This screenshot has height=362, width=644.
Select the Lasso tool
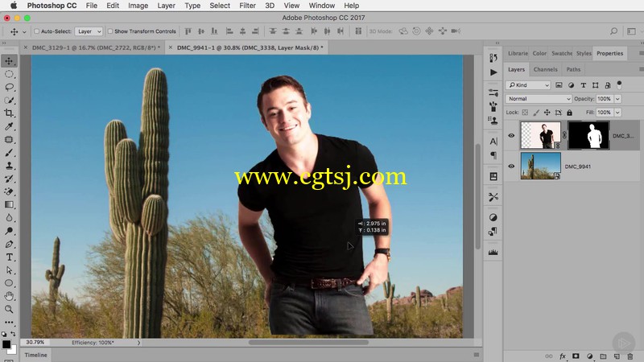(x=9, y=88)
